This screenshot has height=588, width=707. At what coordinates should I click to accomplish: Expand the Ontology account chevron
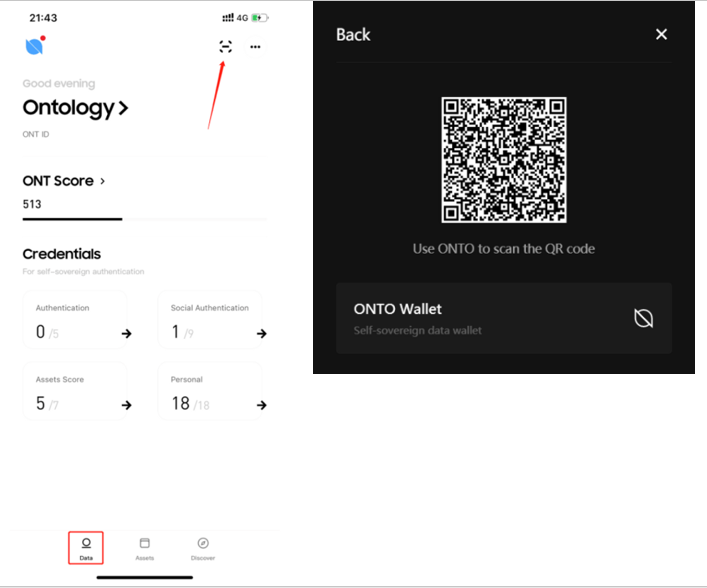coord(123,108)
